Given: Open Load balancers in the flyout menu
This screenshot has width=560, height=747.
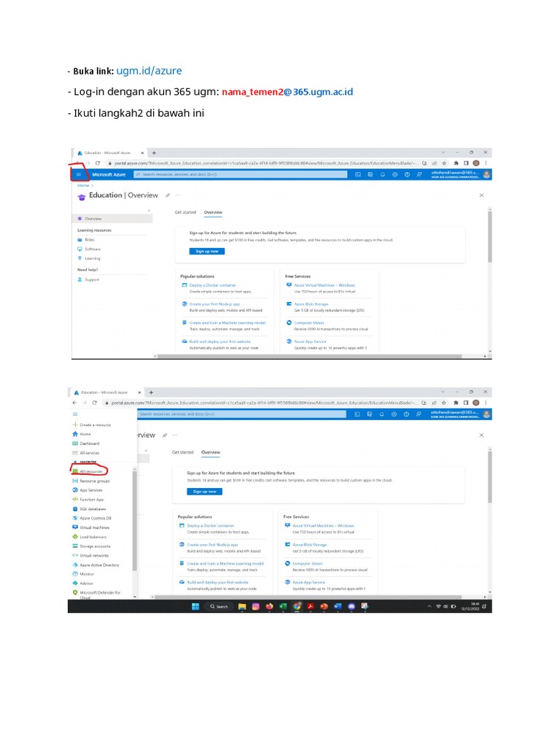Looking at the screenshot, I should 93,537.
